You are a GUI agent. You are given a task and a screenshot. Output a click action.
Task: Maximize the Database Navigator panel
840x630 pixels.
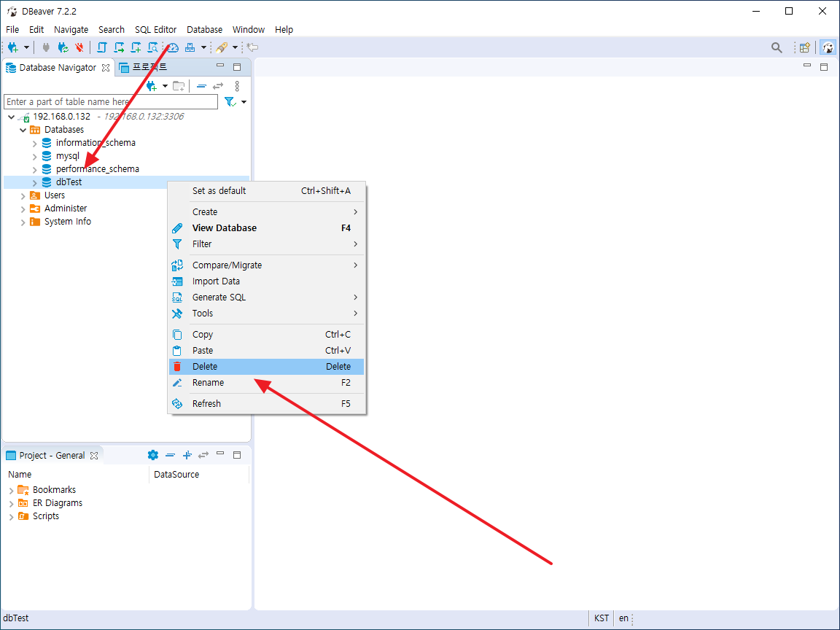point(237,67)
